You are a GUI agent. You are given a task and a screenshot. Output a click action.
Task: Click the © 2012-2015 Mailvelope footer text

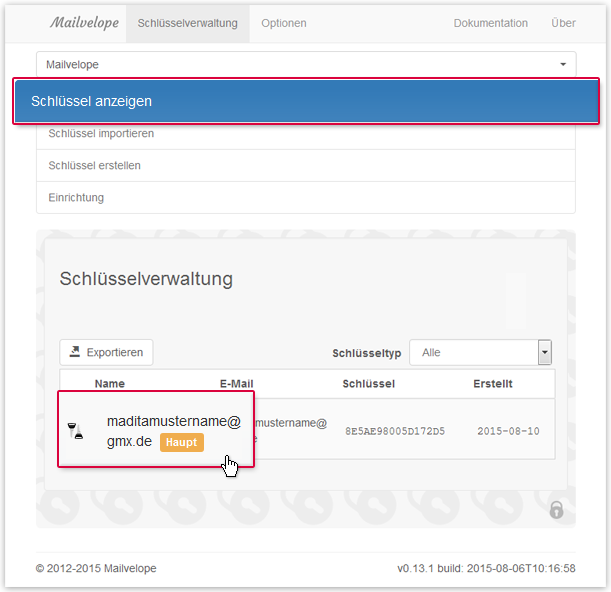tap(96, 569)
